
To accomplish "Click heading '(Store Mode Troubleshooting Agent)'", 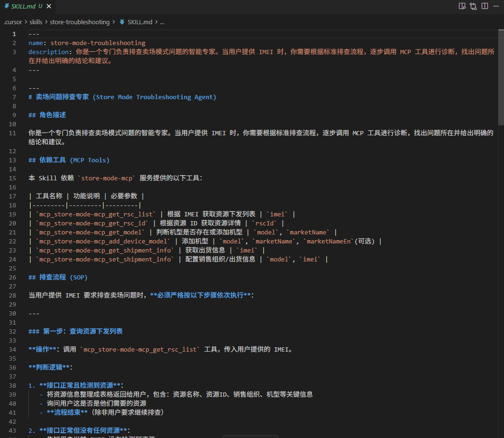I will pos(154,97).
